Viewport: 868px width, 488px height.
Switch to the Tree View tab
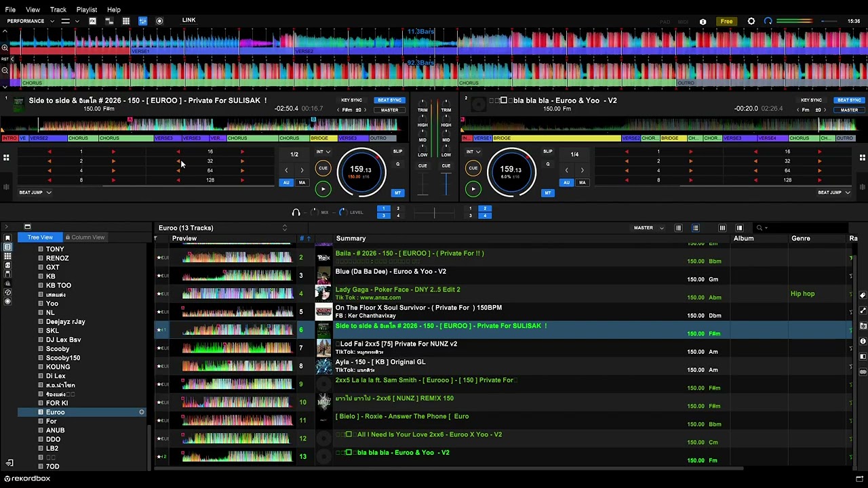coord(40,237)
